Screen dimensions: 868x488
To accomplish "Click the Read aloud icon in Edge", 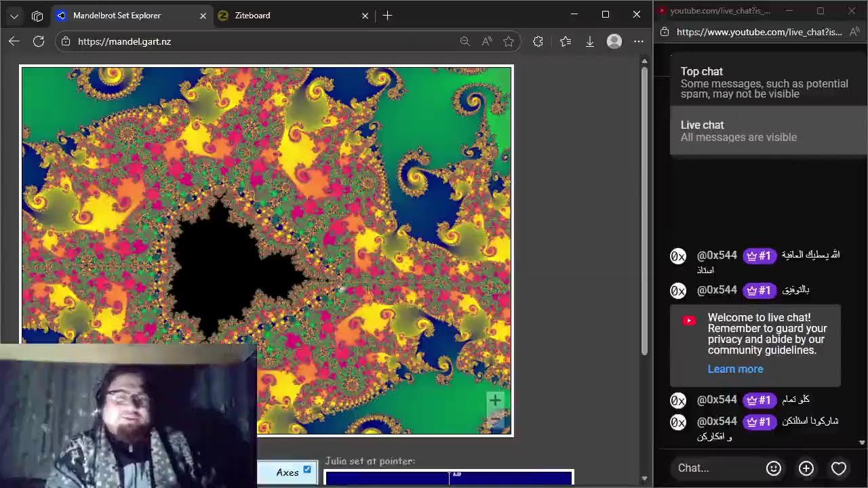I will [x=487, y=41].
